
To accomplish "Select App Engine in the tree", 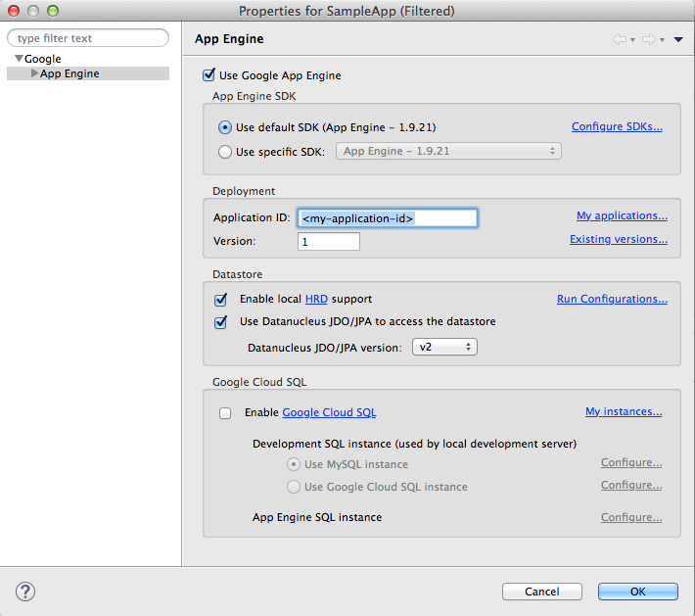I will tap(69, 73).
